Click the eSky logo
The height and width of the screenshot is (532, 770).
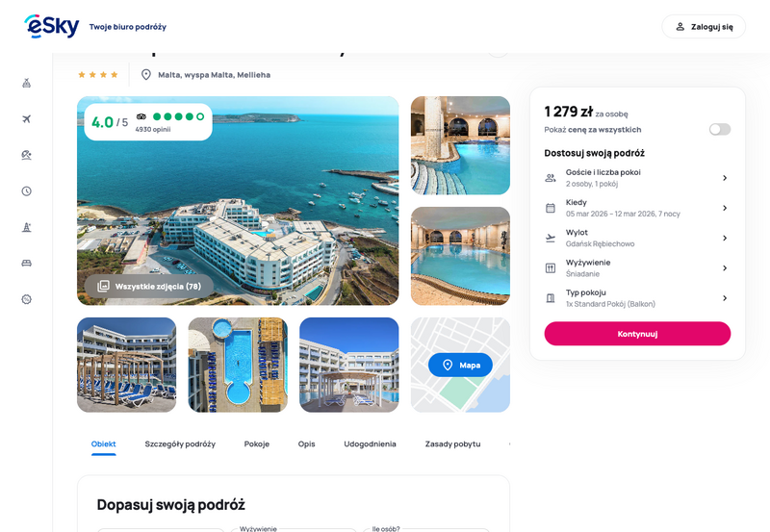pyautogui.click(x=52, y=27)
